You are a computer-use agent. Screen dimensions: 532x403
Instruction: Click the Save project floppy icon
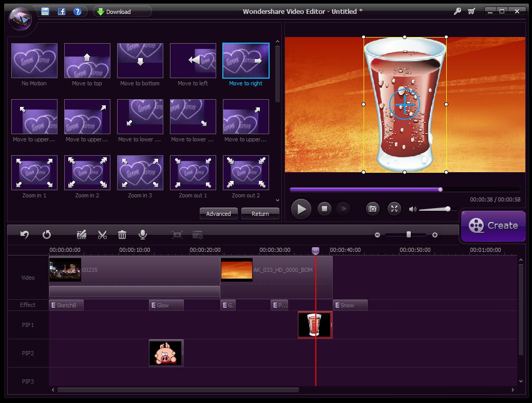(x=45, y=11)
